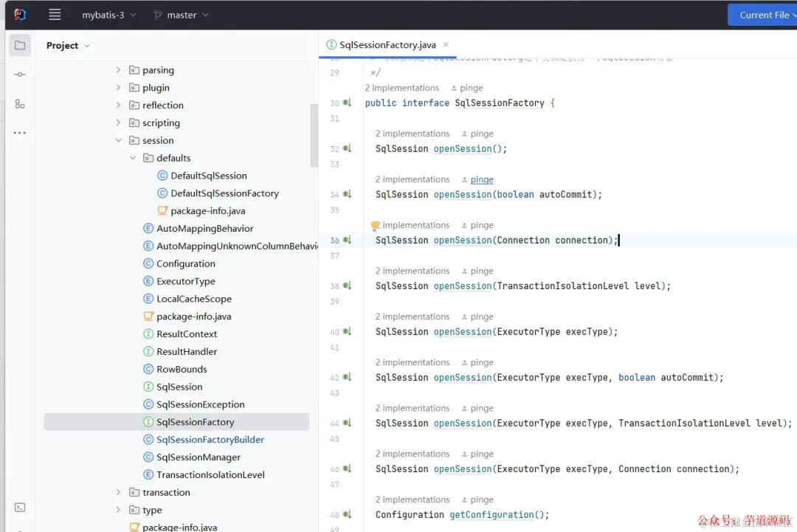The width and height of the screenshot is (797, 532).
Task: Click enum icon of AutoMappingBehavior
Action: coord(148,229)
